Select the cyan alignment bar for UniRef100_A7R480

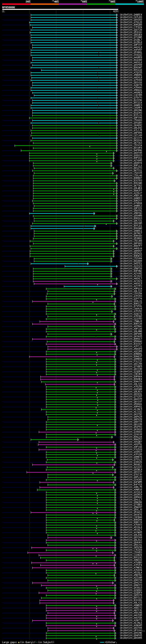tap(74, 88)
